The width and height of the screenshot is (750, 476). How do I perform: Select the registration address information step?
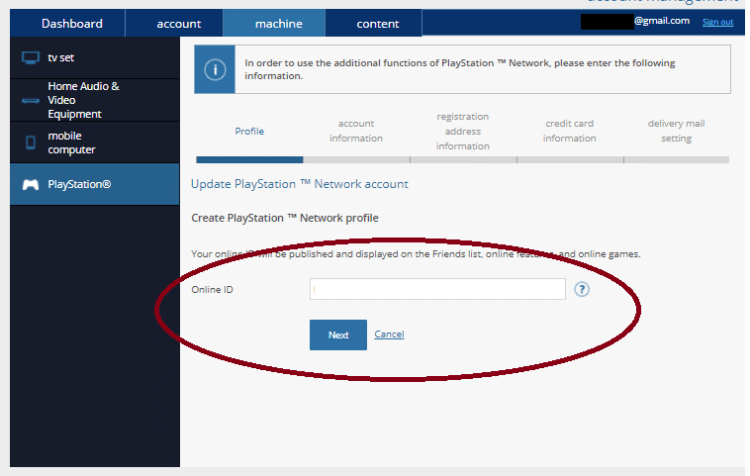point(463,131)
